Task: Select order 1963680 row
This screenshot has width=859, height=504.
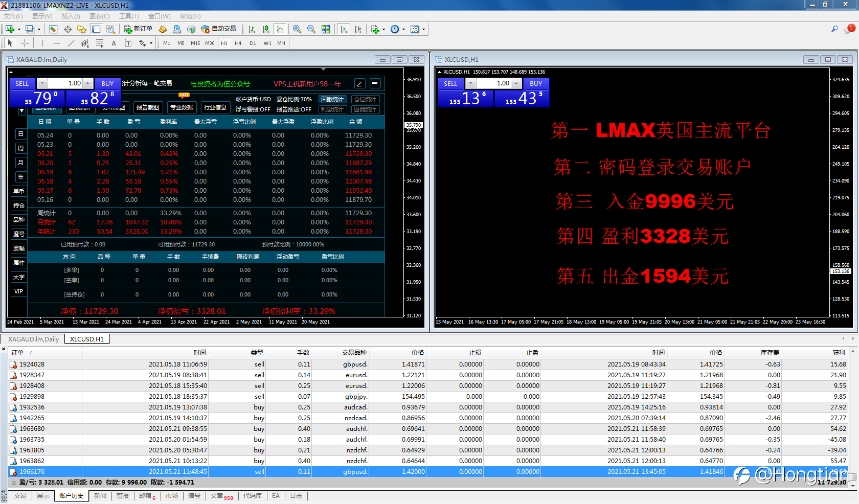Action: coord(428,429)
